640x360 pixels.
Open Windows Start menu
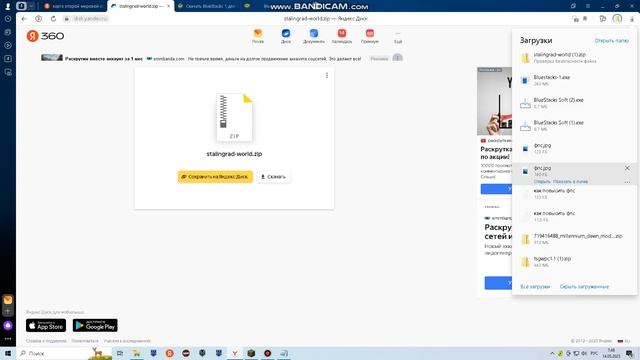coord(8,353)
